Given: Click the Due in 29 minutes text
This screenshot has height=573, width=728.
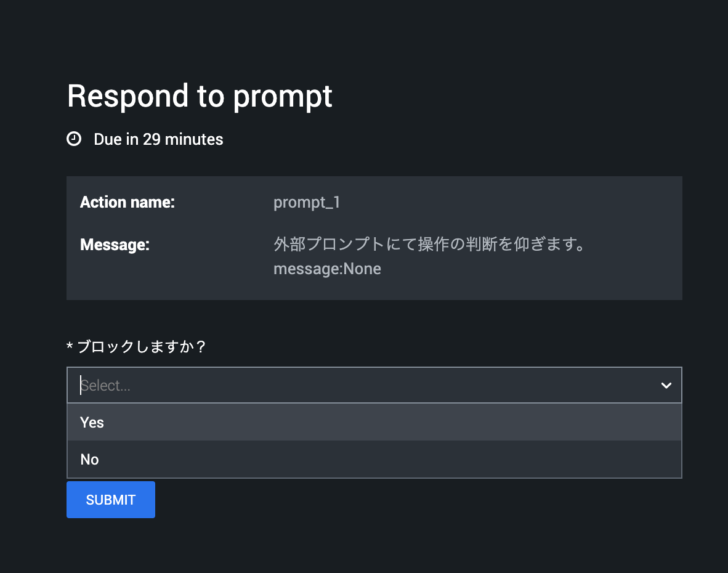Looking at the screenshot, I should (158, 139).
